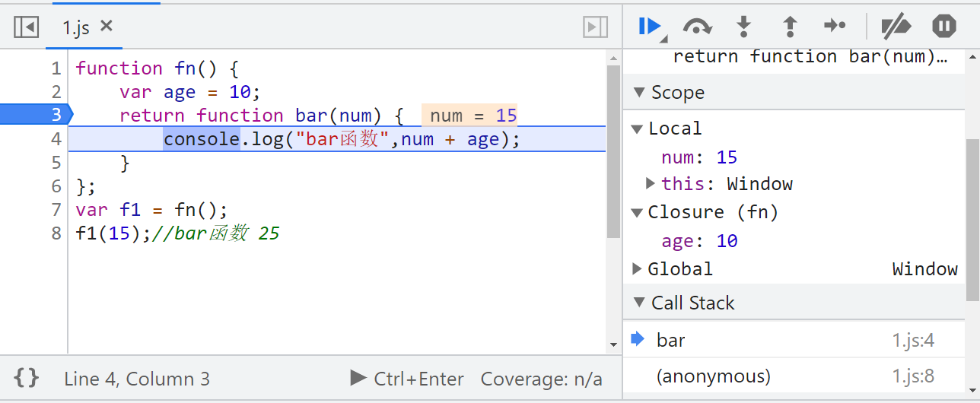Resume script execution

tap(651, 27)
